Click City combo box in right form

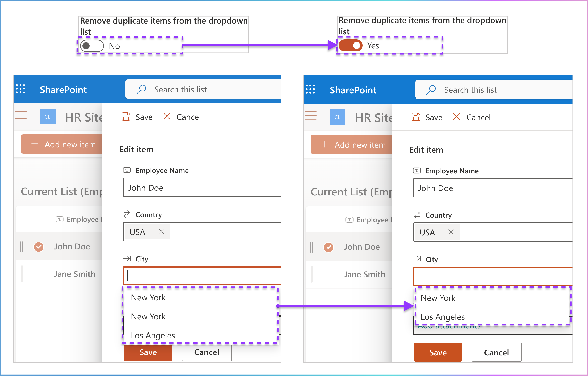tap(493, 276)
